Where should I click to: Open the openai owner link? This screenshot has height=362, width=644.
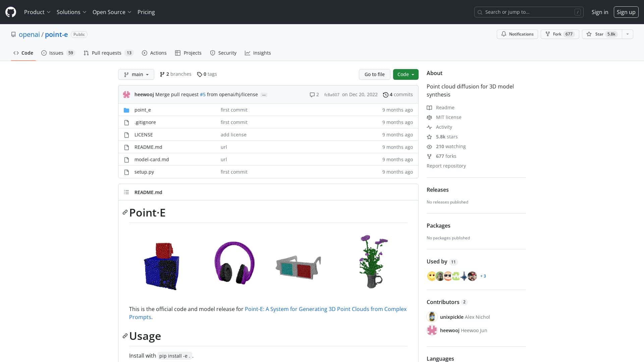pyautogui.click(x=29, y=35)
